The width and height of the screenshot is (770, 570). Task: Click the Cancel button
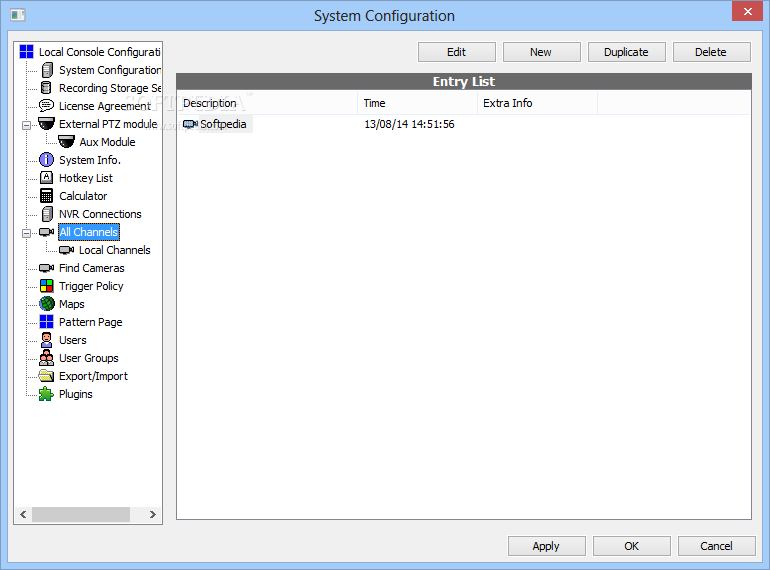tap(716, 546)
